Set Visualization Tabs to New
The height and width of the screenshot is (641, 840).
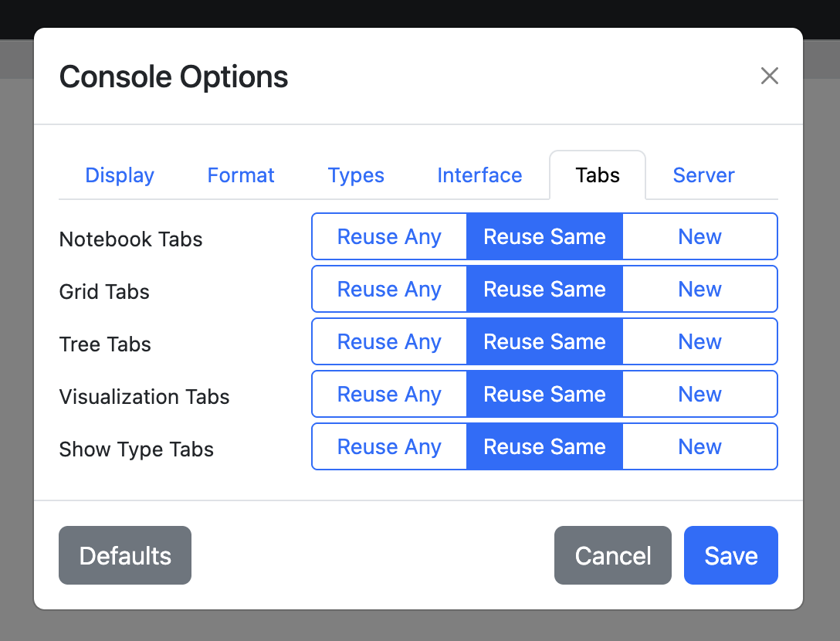coord(699,394)
